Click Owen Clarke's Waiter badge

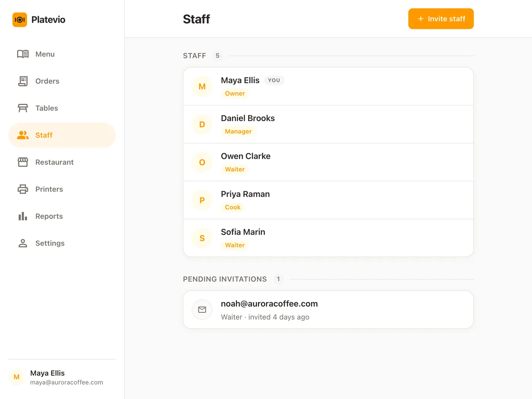(235, 169)
